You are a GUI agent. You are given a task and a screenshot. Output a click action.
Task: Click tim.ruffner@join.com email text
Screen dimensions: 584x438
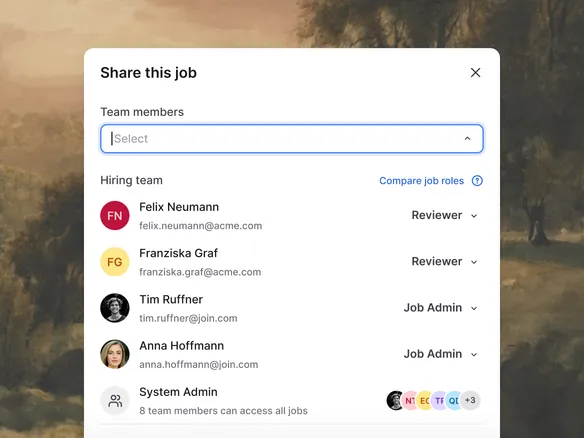[x=188, y=318]
